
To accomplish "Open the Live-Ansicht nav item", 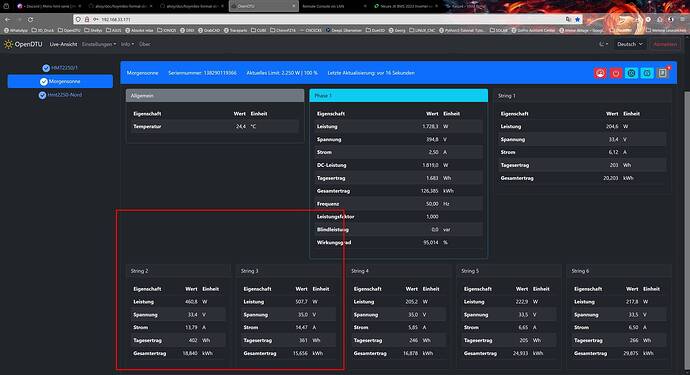I will 63,44.
